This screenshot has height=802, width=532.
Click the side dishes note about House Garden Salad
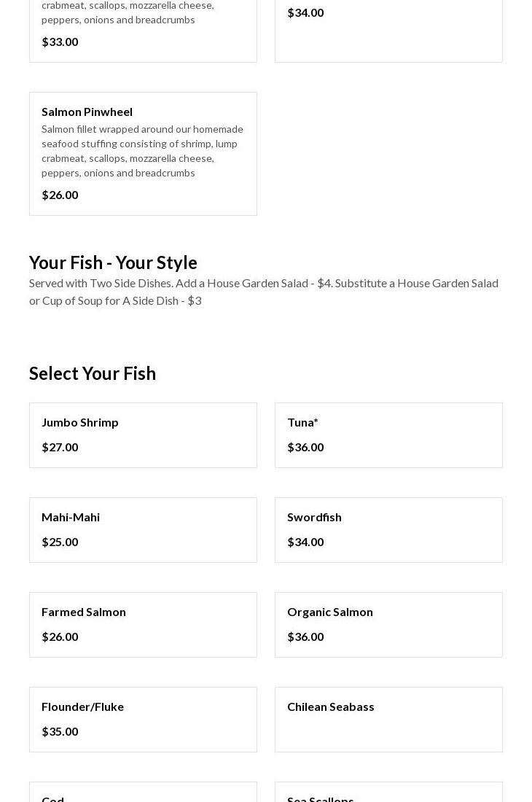(x=264, y=292)
